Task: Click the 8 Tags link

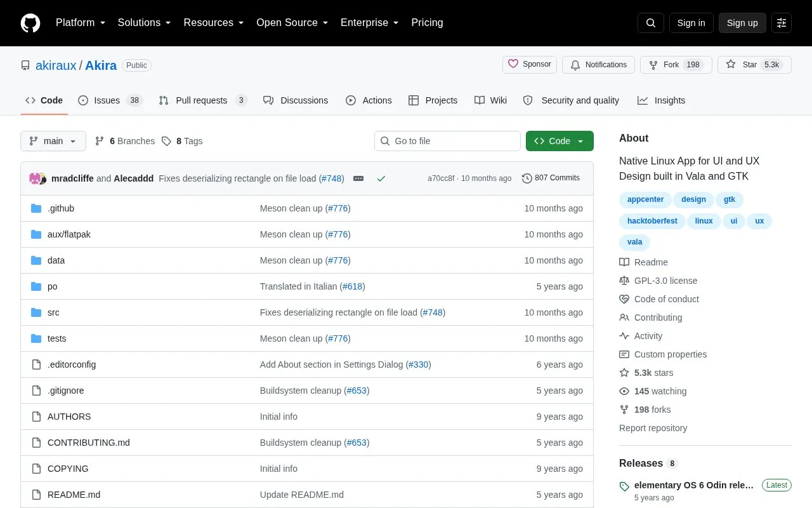Action: point(182,141)
